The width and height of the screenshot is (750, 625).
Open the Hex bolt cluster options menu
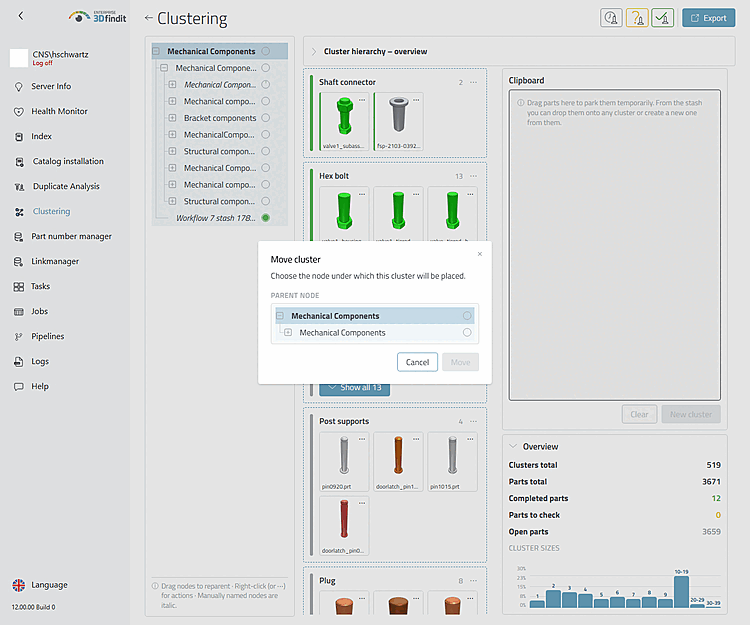tap(473, 176)
